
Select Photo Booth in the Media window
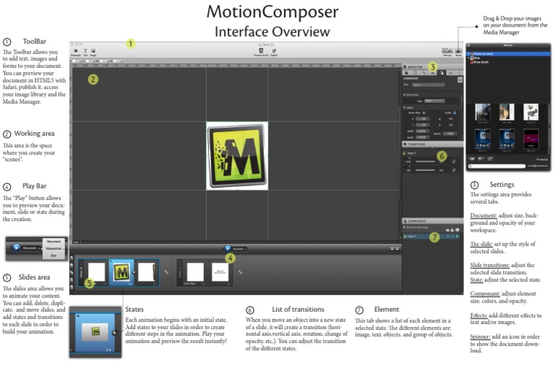(x=480, y=62)
